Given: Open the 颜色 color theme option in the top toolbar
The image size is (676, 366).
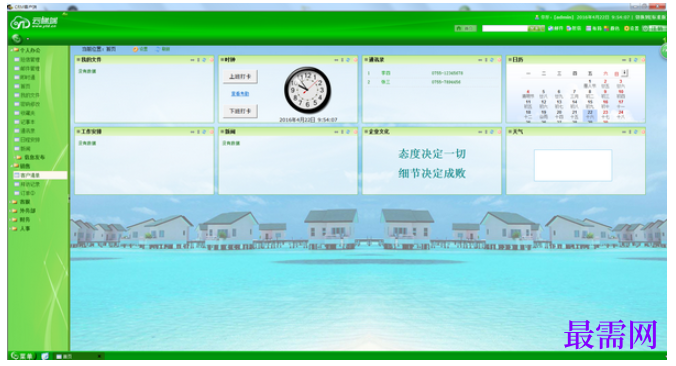Looking at the screenshot, I should [612, 28].
